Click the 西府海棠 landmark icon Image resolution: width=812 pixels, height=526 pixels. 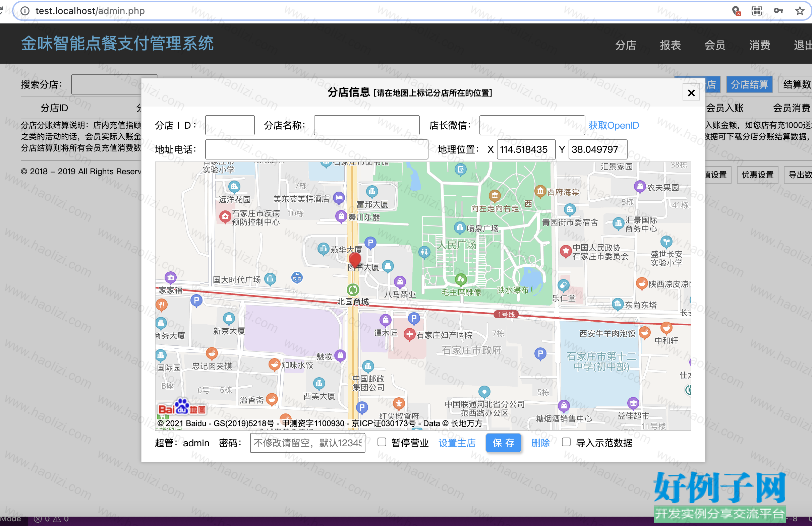tap(540, 191)
